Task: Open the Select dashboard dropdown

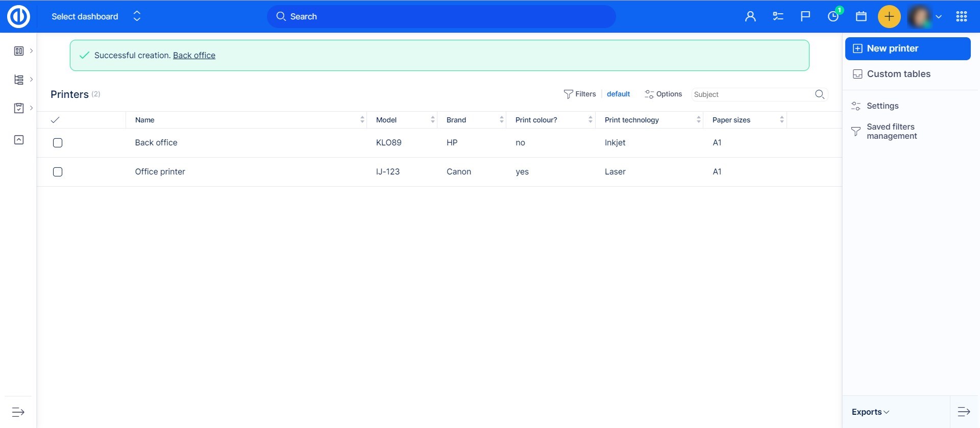Action: pyautogui.click(x=95, y=16)
